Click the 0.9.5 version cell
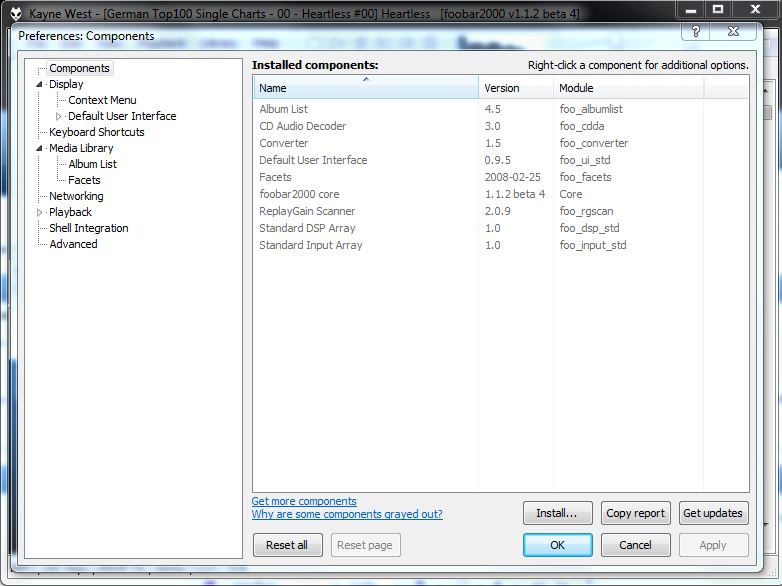Screen dimensions: 782x586 (498, 160)
